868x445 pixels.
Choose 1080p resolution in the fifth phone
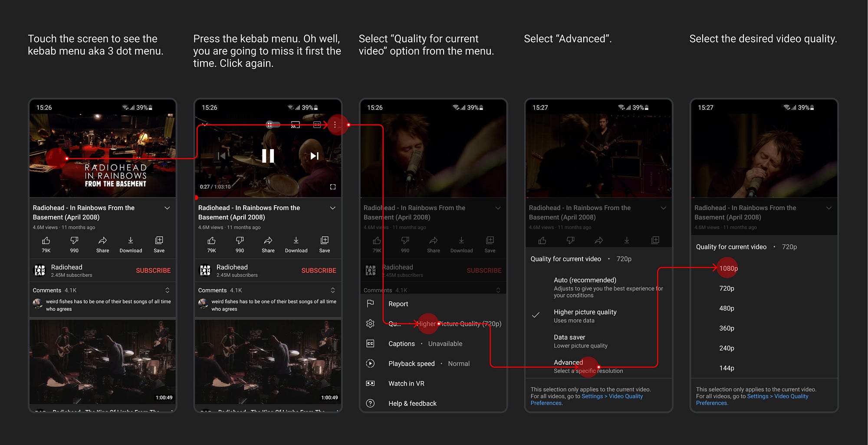click(728, 268)
